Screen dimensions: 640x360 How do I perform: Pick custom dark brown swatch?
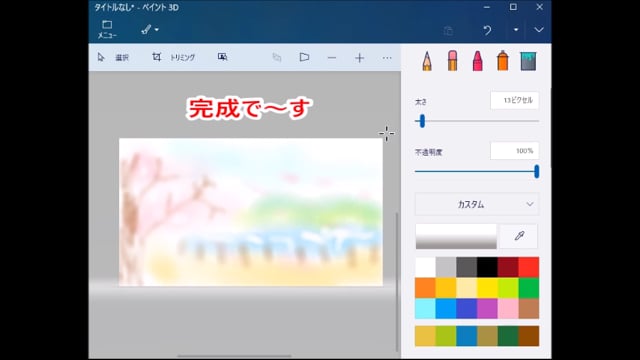point(529,336)
